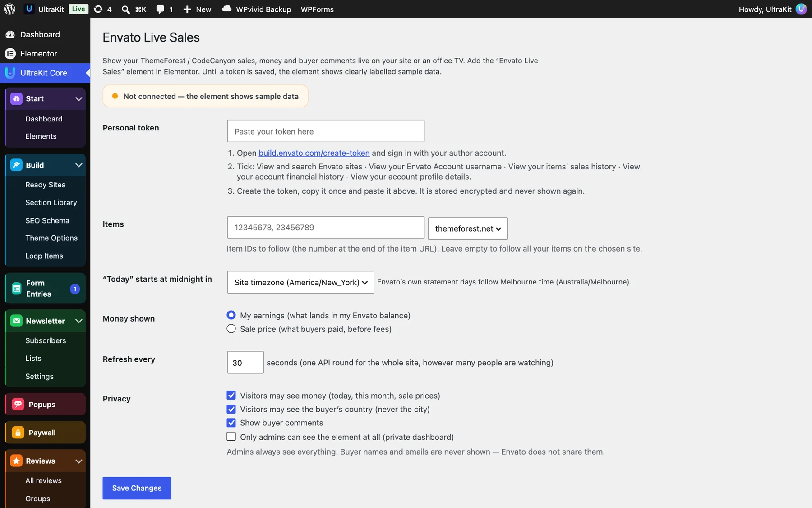The image size is (812, 508).
Task: Click the plus icon beside New
Action: pyautogui.click(x=187, y=9)
